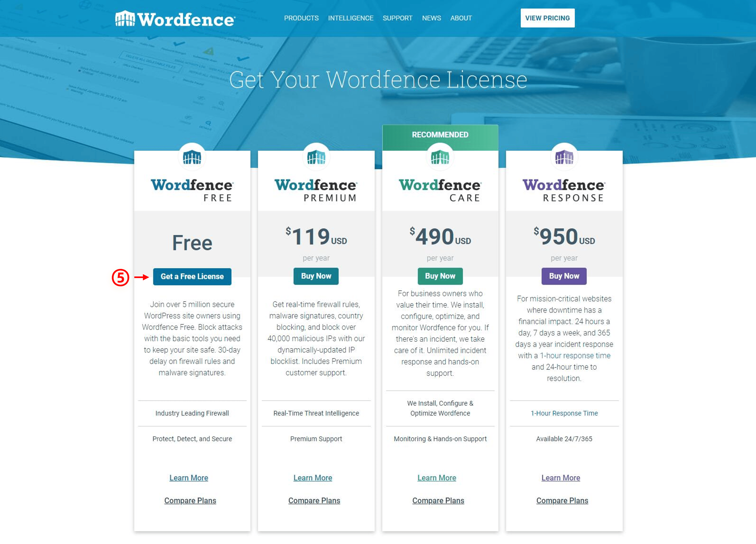Click Buy Now for Wordfence Premium
This screenshot has width=756, height=544.
click(316, 275)
